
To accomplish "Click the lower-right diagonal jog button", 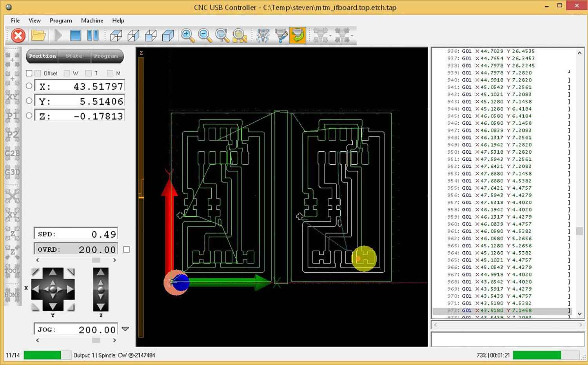I will [x=71, y=307].
